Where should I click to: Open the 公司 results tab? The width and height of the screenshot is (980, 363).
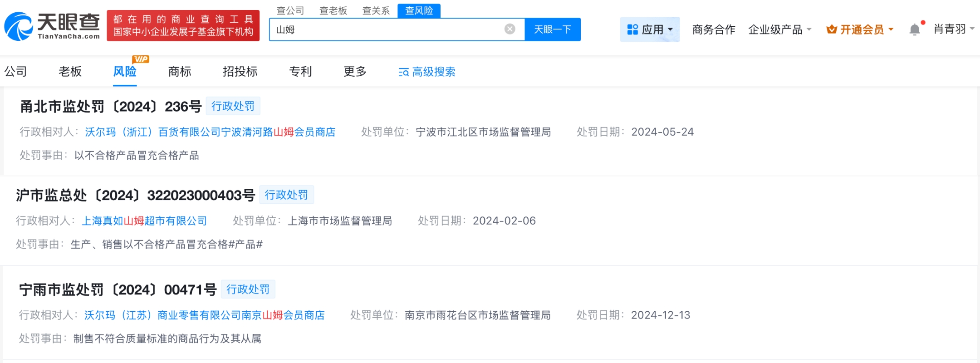(x=16, y=71)
